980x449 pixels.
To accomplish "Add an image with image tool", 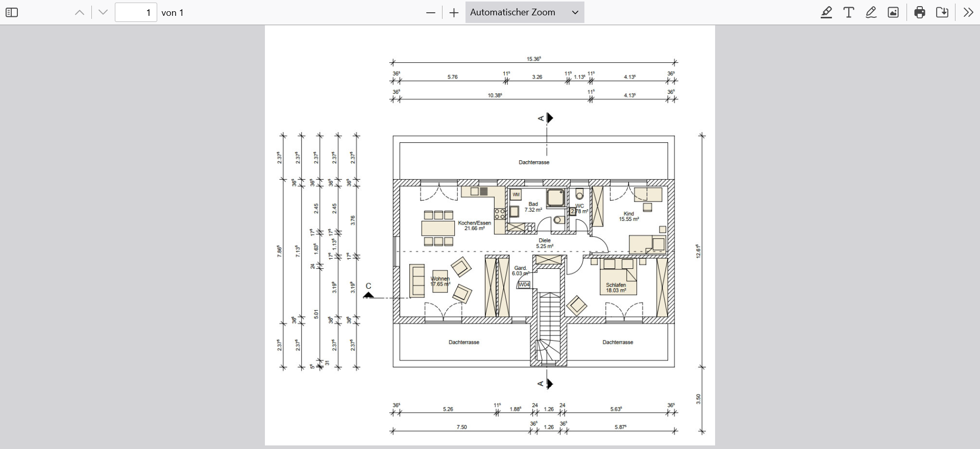I will click(893, 13).
